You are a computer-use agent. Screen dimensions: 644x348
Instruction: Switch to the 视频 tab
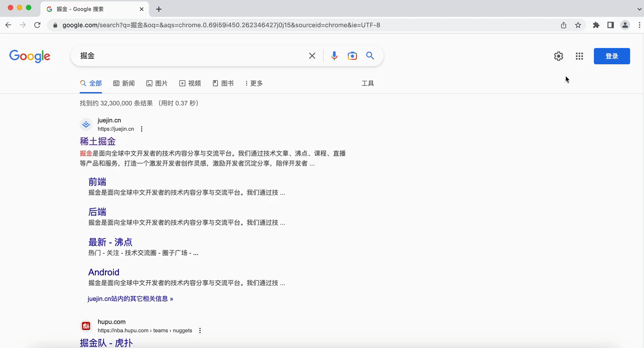pyautogui.click(x=190, y=83)
